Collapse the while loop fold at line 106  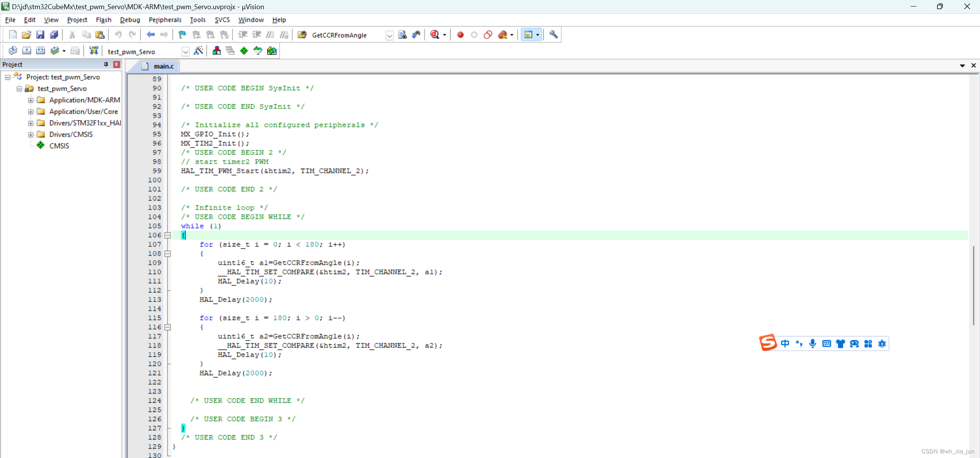(x=167, y=235)
